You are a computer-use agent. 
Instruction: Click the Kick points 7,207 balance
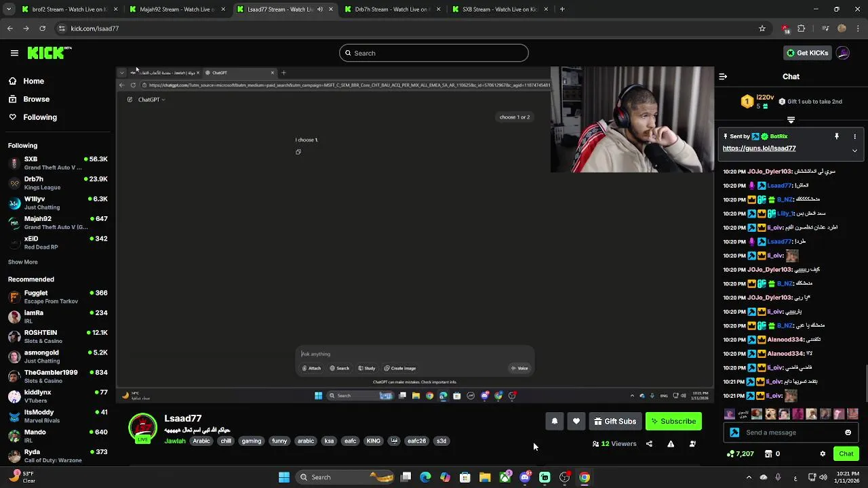(x=740, y=453)
